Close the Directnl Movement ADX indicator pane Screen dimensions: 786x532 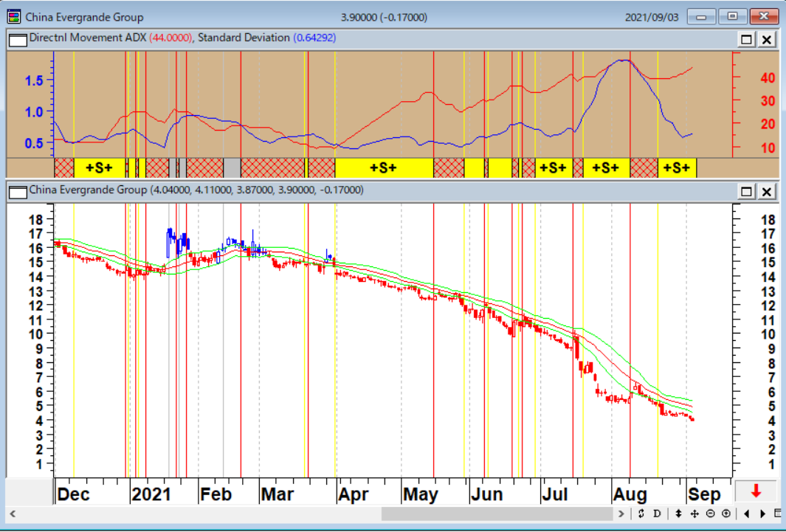coord(767,39)
